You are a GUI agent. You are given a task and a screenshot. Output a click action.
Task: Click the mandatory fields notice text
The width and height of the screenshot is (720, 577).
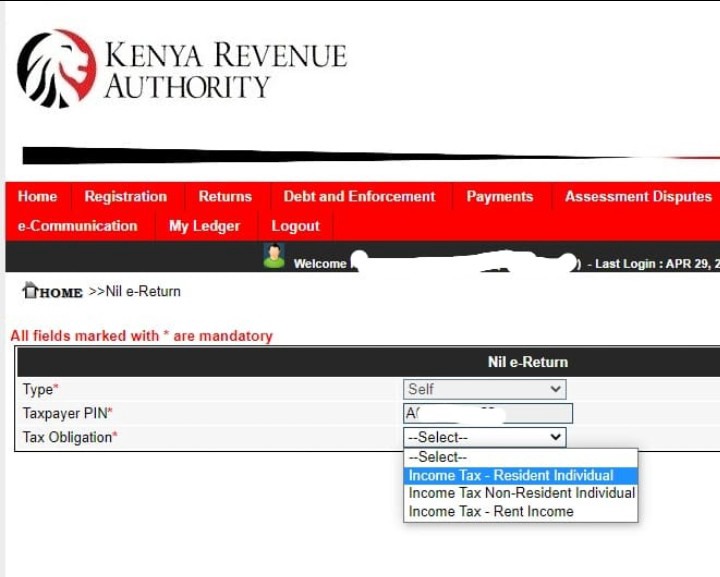coord(141,336)
